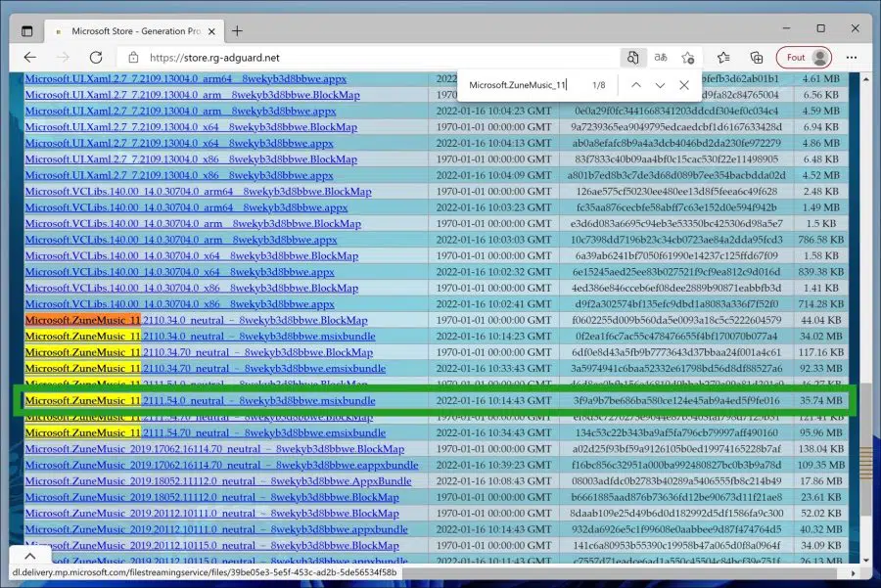This screenshot has width=881, height=588.
Task: View site information lock icon
Action: point(133,58)
